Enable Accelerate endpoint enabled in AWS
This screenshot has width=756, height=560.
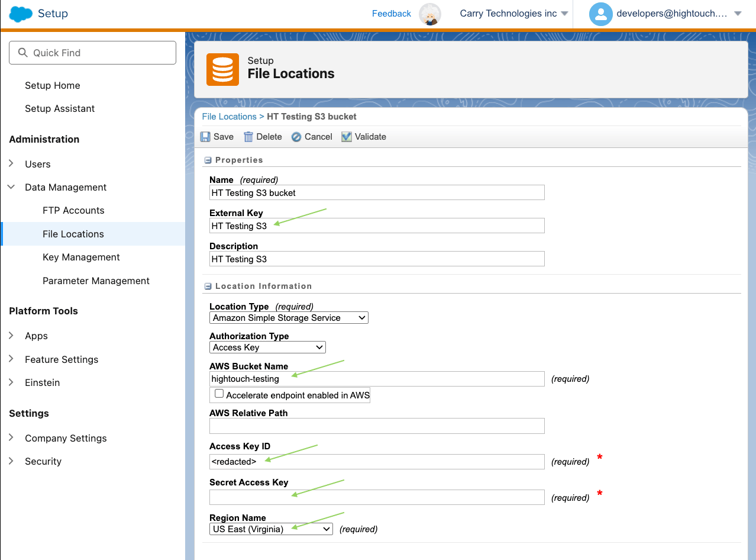click(x=219, y=394)
